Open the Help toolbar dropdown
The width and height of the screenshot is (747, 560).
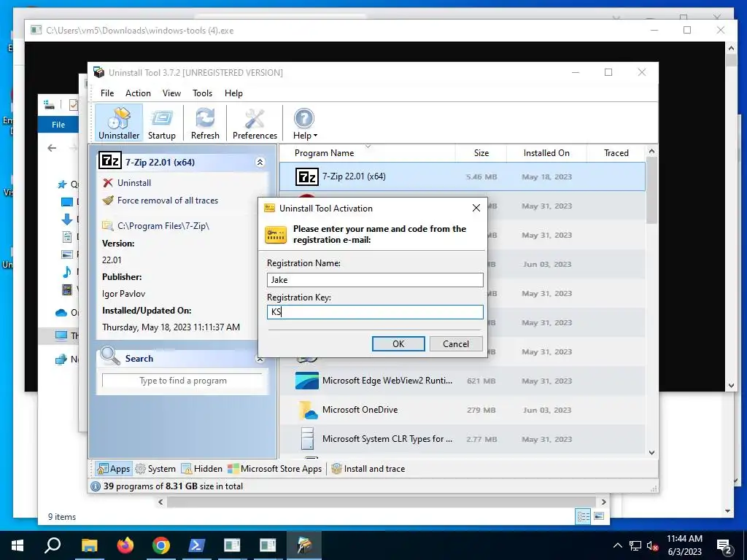304,123
